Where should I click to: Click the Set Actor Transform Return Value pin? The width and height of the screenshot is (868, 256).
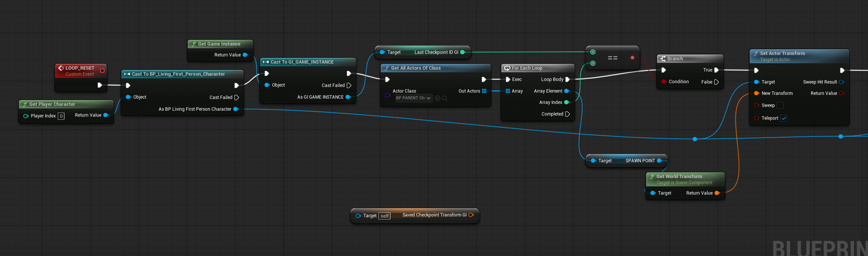pyautogui.click(x=841, y=93)
